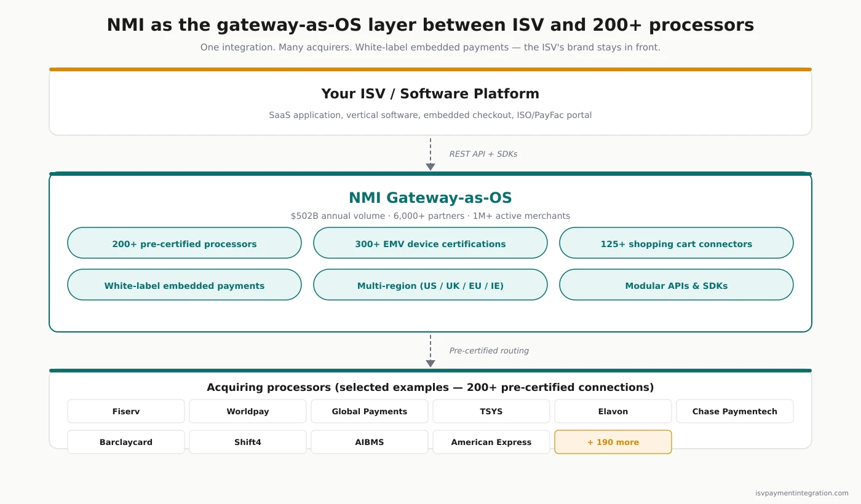
Task: Click 'Multi-region (US / UK / EU / IE)' pill
Action: (x=430, y=285)
